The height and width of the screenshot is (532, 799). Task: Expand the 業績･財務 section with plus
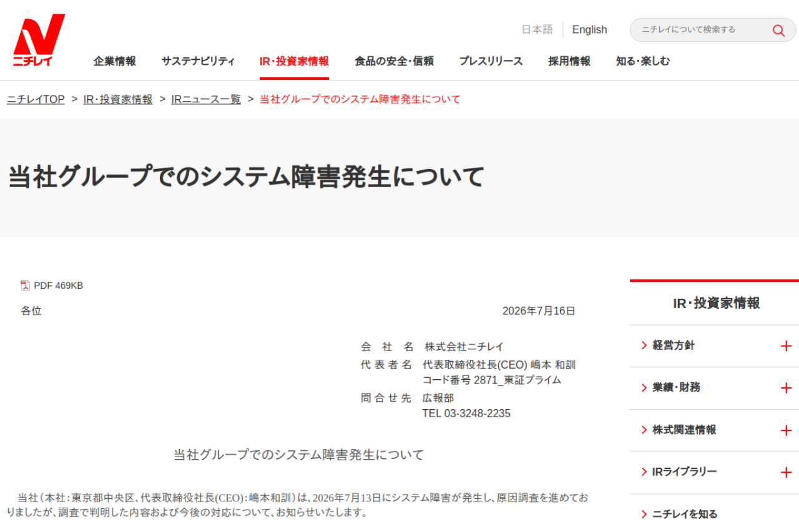pos(786,388)
